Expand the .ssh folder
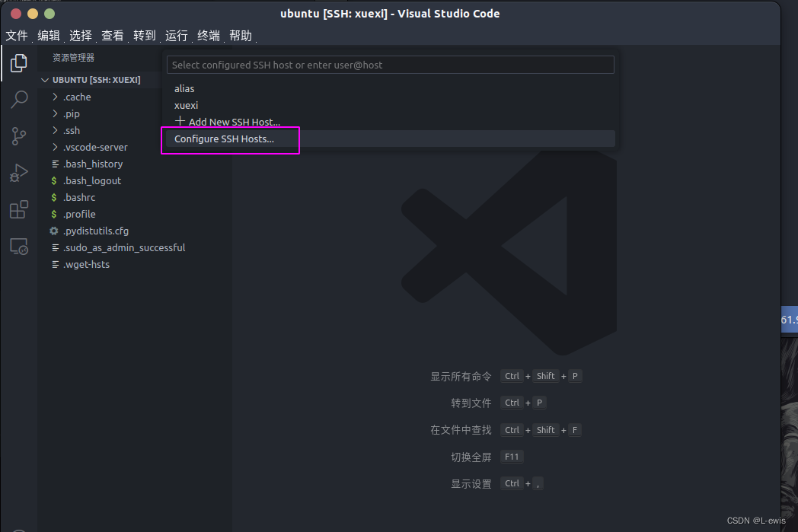 point(55,130)
